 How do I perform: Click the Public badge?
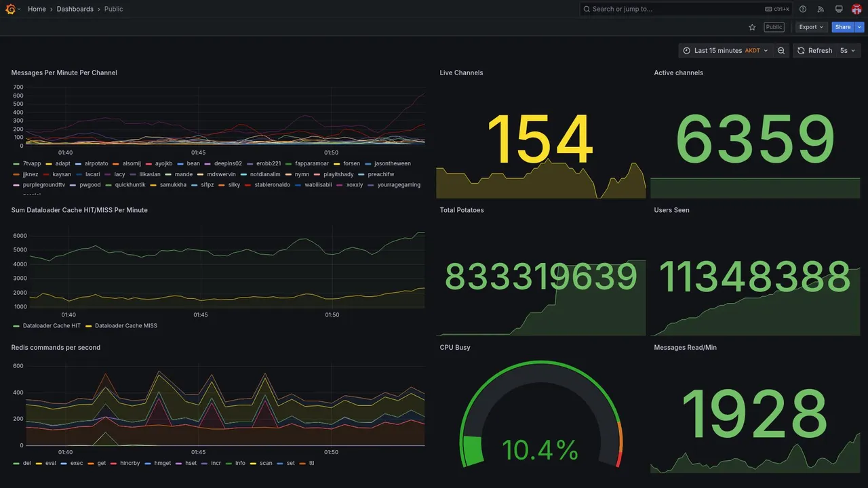coord(774,27)
